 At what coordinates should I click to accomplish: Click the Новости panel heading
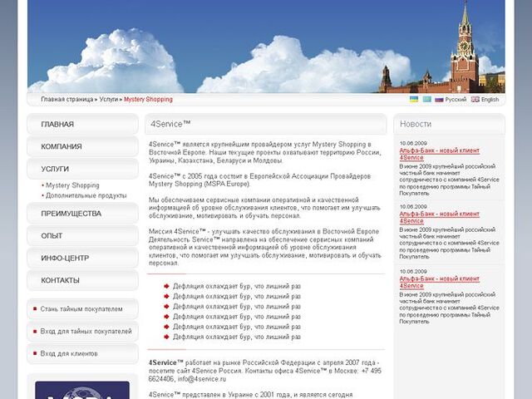(416, 124)
